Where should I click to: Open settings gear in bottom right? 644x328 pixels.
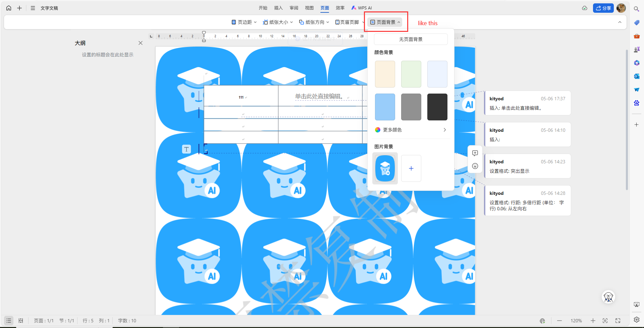click(x=636, y=319)
